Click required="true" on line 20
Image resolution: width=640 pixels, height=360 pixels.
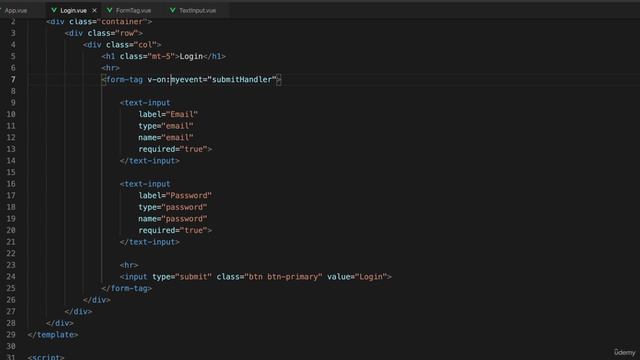(x=173, y=230)
